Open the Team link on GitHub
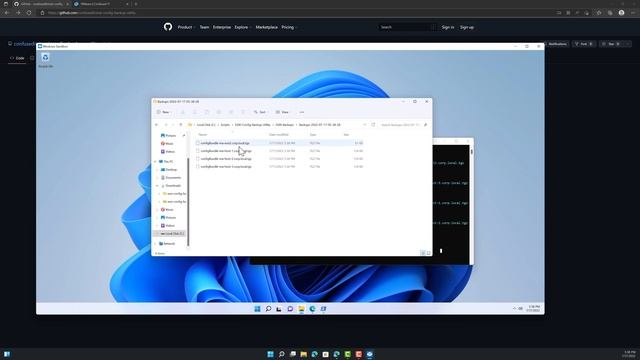The height and width of the screenshot is (360, 640). 204,27
